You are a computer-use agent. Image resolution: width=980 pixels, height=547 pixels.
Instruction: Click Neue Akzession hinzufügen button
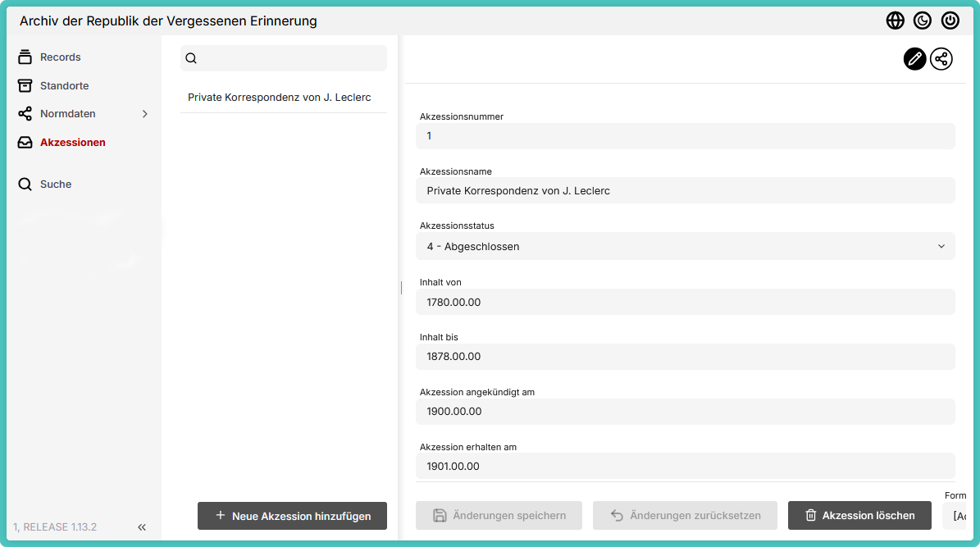point(292,516)
